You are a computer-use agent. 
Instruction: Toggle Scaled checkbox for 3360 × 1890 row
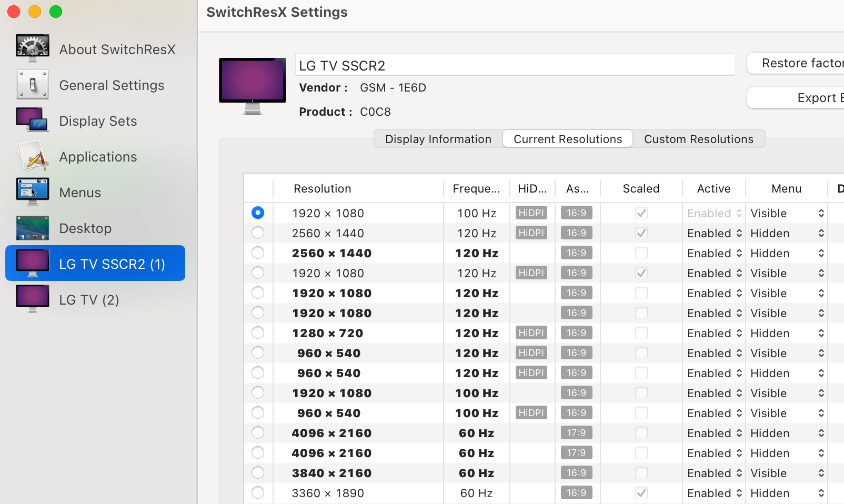click(641, 493)
